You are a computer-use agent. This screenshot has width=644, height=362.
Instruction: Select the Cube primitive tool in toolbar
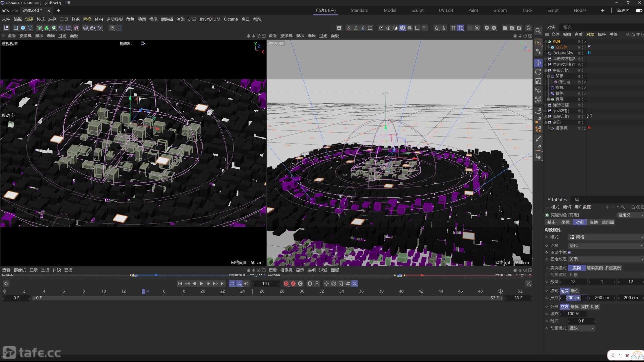pos(23,28)
